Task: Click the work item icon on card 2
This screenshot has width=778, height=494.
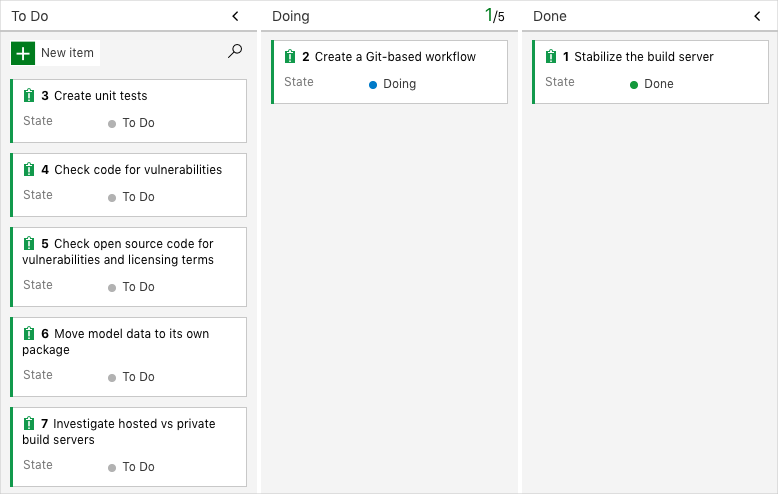Action: click(x=290, y=57)
